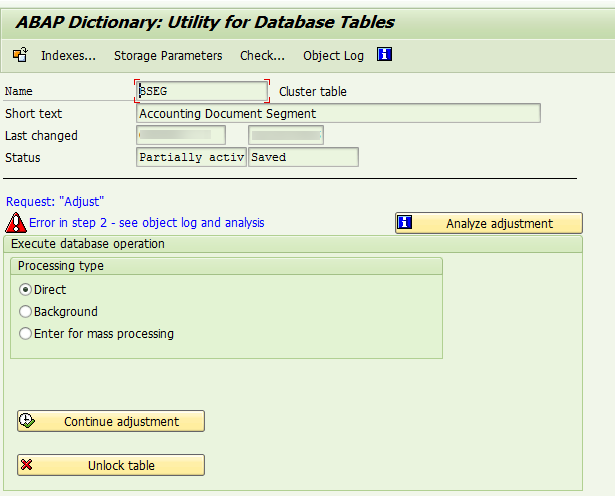This screenshot has width=615, height=496.
Task: Click the 'Last changed' label
Action: point(41,136)
